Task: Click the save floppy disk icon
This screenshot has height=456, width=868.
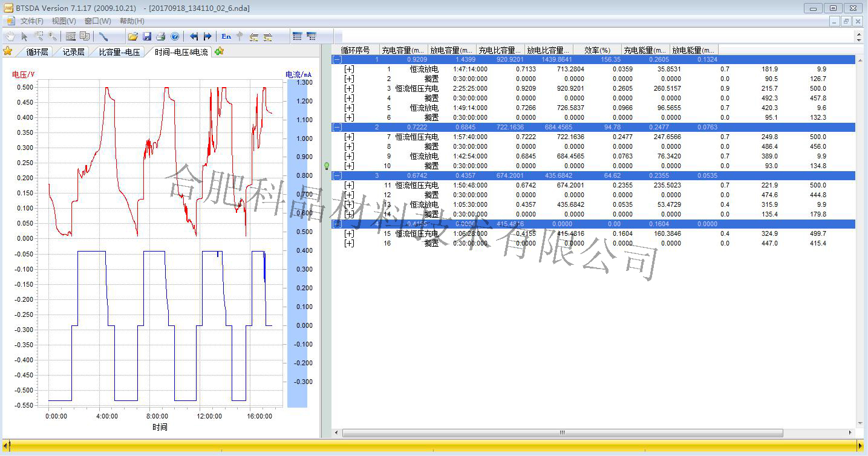Action: pos(147,36)
